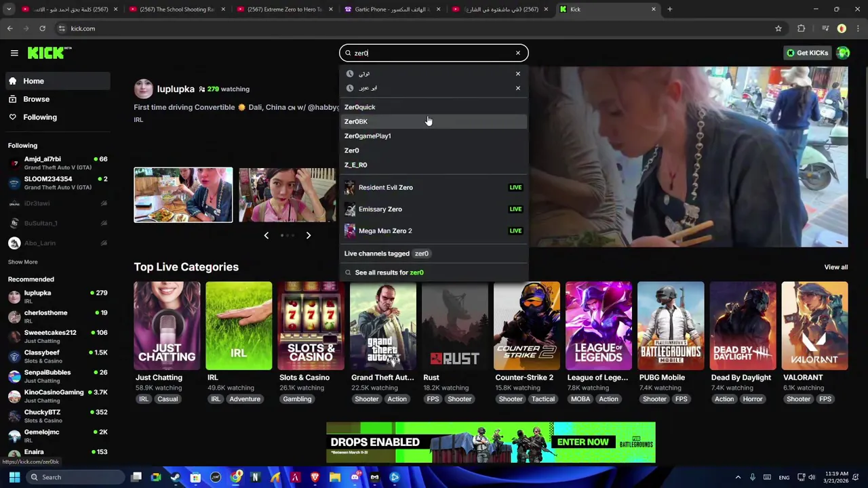Open Counter-Strike 2 category card
Screen dimensions: 868x488
pos(527,326)
